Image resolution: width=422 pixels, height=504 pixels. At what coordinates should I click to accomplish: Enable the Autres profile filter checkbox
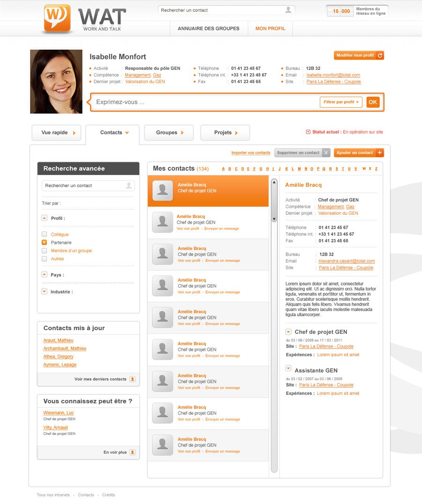coord(44,259)
